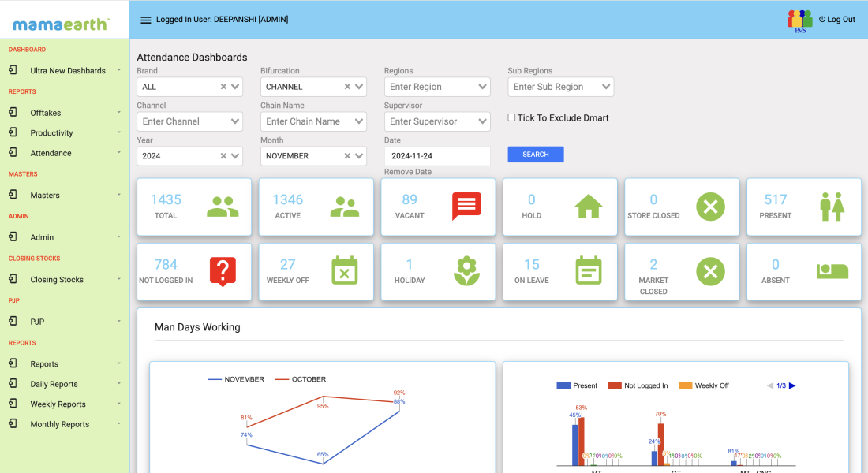Open the Chain Name dropdown
The width and height of the screenshot is (868, 473).
coord(313,121)
